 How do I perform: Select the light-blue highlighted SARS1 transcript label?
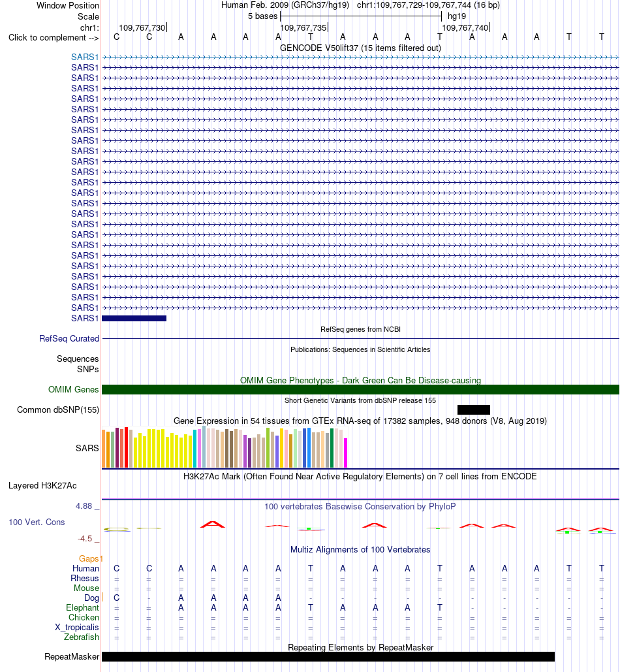85,57
